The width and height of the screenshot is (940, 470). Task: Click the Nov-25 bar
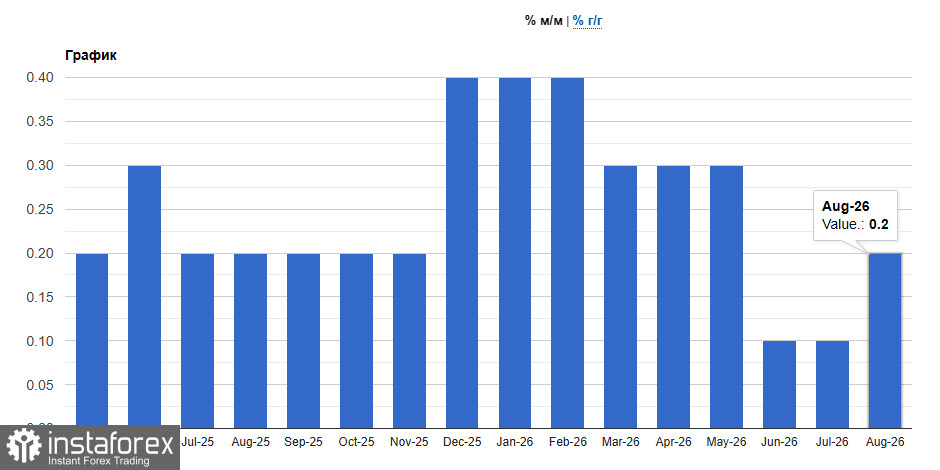coord(409,341)
